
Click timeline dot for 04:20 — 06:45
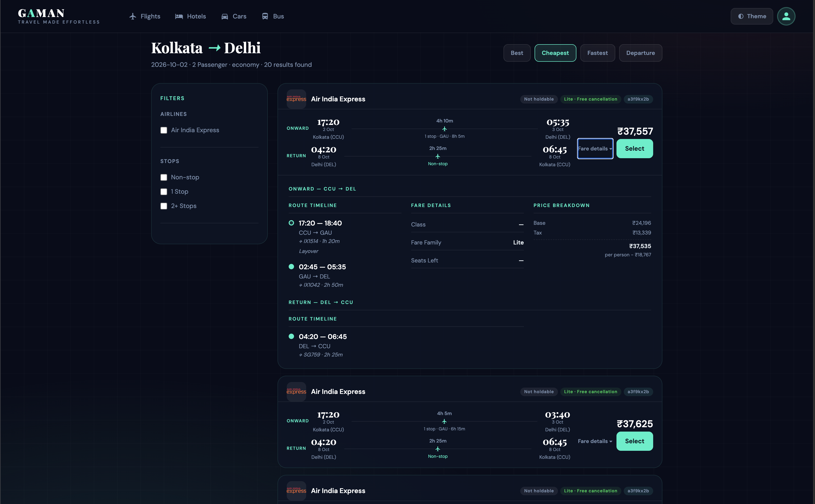pos(291,336)
